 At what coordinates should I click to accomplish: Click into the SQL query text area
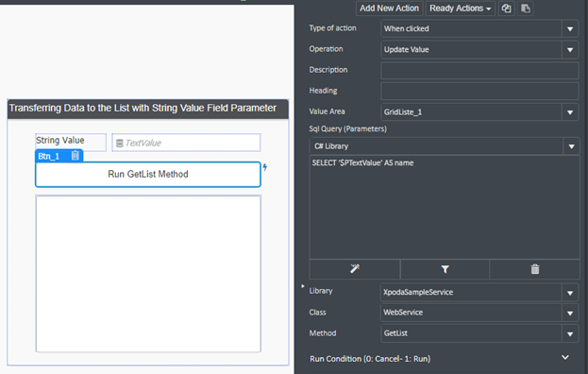point(445,207)
